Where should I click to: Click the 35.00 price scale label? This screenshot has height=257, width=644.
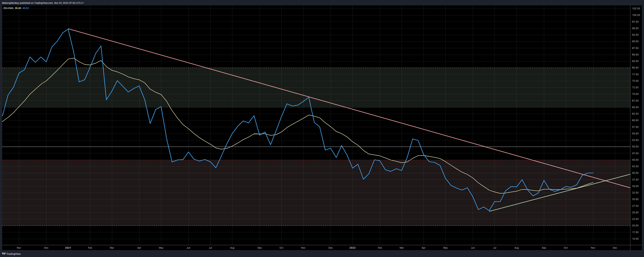pos(635,186)
